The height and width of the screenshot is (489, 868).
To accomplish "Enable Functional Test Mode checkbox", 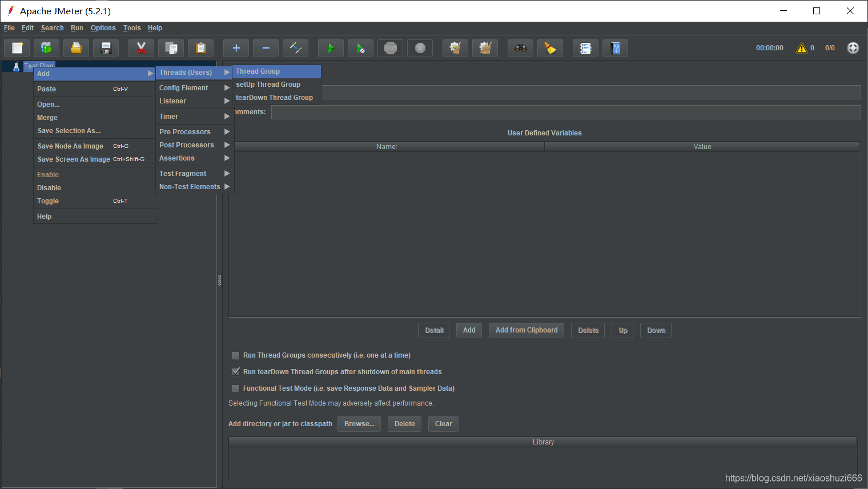I will pyautogui.click(x=235, y=388).
